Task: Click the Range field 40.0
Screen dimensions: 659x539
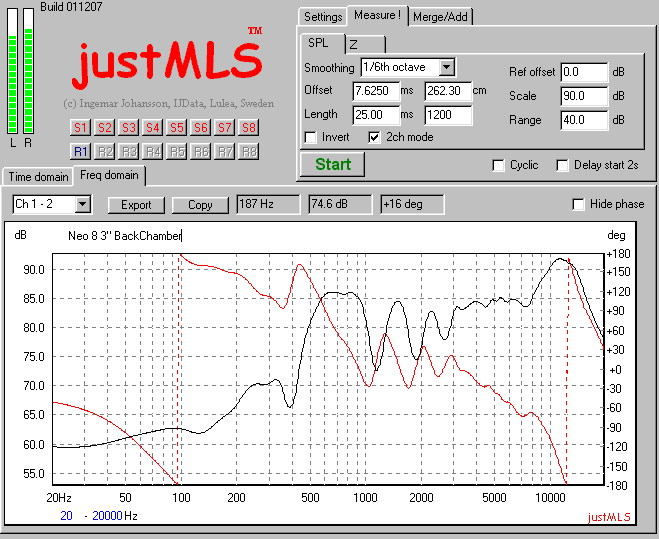Action: (584, 120)
